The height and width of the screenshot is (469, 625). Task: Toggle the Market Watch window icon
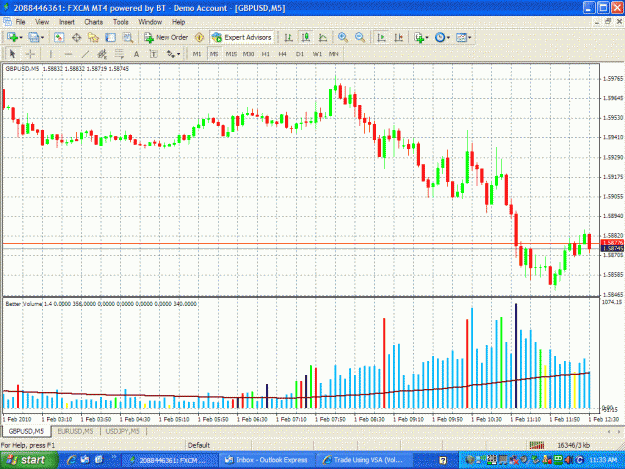59,37
